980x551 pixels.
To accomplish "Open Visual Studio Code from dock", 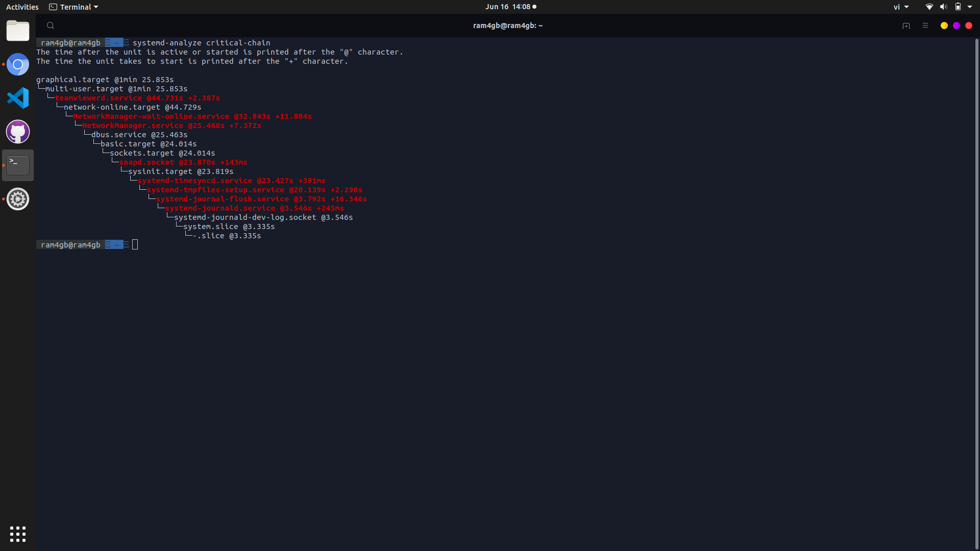I will (18, 98).
